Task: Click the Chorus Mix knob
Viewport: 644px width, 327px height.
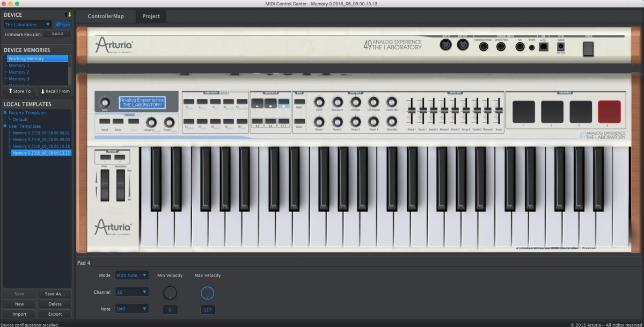Action: 392,101
